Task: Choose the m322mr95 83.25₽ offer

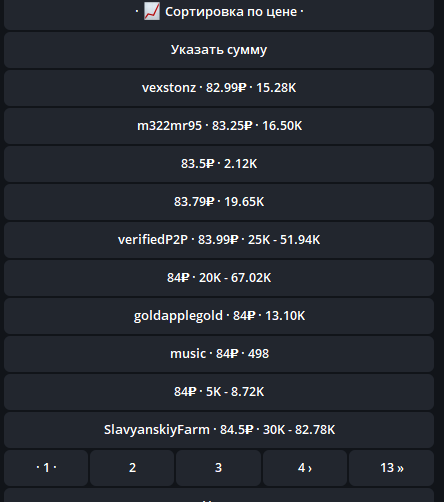Action: click(219, 126)
